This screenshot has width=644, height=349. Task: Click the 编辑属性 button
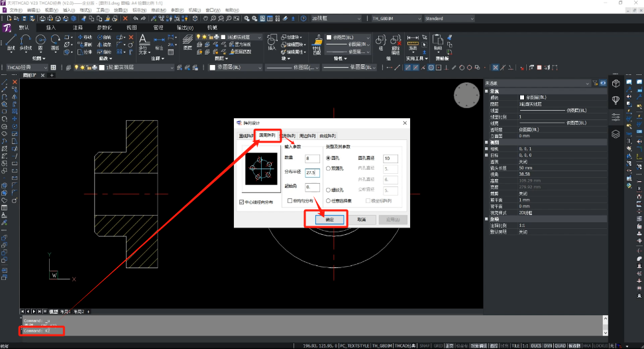pos(294,52)
